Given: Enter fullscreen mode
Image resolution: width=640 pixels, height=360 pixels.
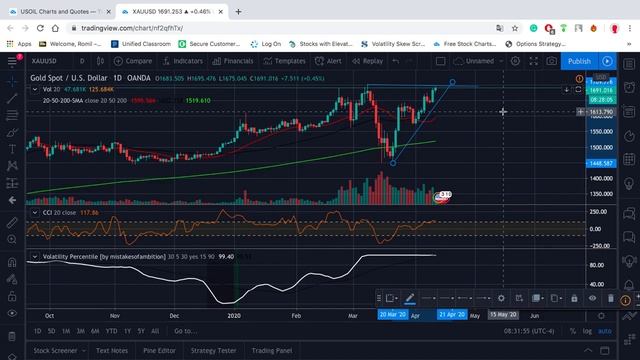Looking at the screenshot, I should tap(533, 61).
